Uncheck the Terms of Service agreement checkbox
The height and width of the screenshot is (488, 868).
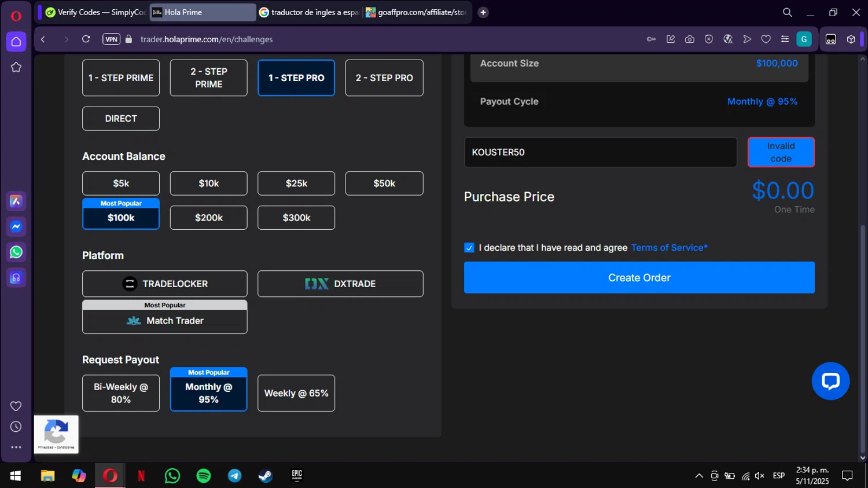pos(469,248)
